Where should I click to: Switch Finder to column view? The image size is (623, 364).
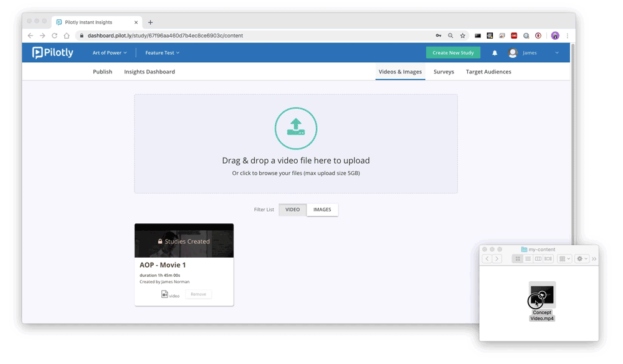(x=538, y=259)
